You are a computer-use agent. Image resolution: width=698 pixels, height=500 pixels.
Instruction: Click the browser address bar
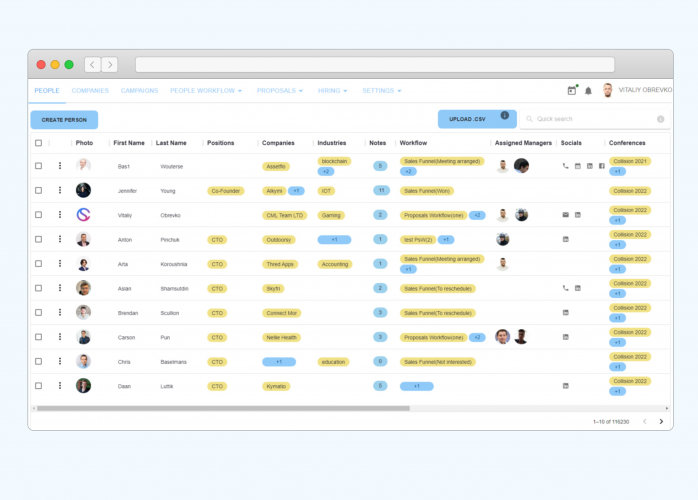(x=375, y=65)
